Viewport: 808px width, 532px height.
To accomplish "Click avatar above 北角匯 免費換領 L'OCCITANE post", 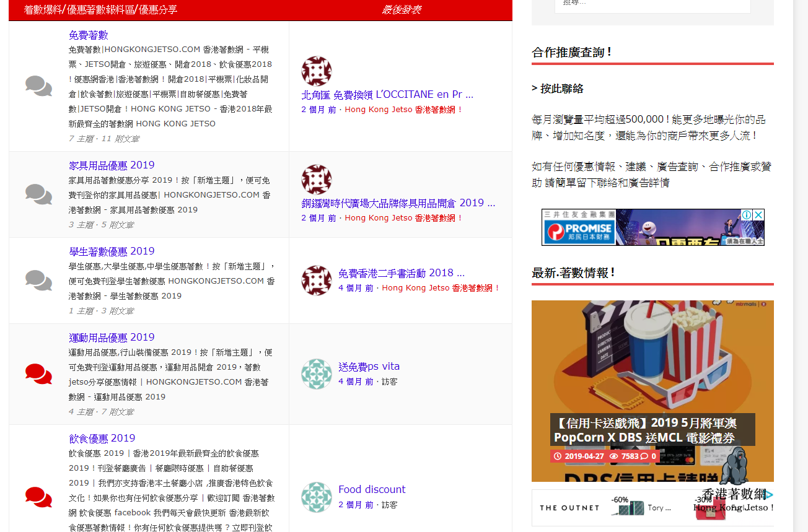I will pyautogui.click(x=317, y=71).
